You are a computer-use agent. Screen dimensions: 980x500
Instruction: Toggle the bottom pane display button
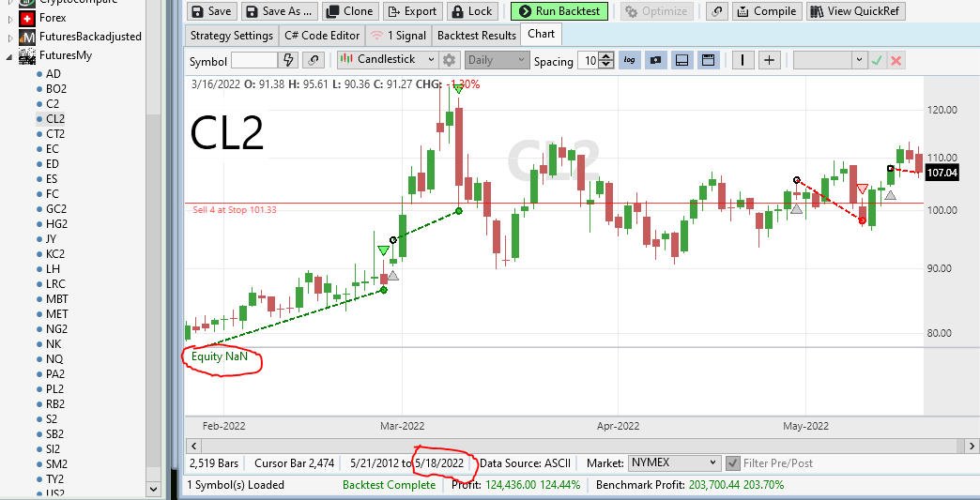(682, 60)
